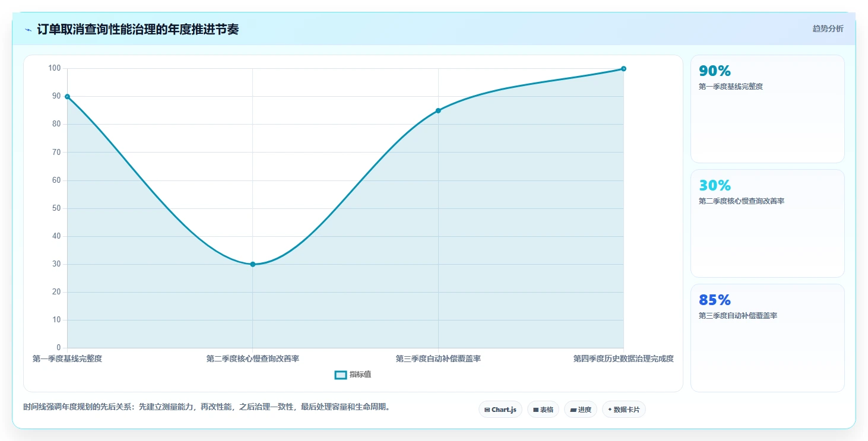
Task: Click the axis label 第三季度自动补偿覆盖率
Action: click(x=438, y=358)
